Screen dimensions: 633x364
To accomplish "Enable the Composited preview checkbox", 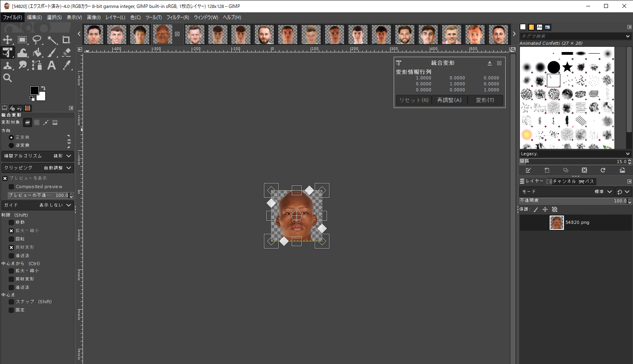I will pyautogui.click(x=11, y=187).
